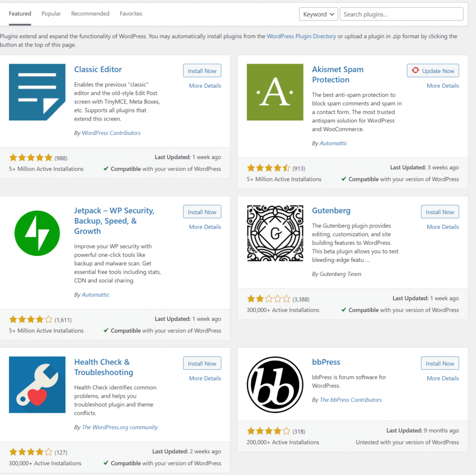Focus the Search plugins input field
Screen dimensions: 476x475
[401, 14]
